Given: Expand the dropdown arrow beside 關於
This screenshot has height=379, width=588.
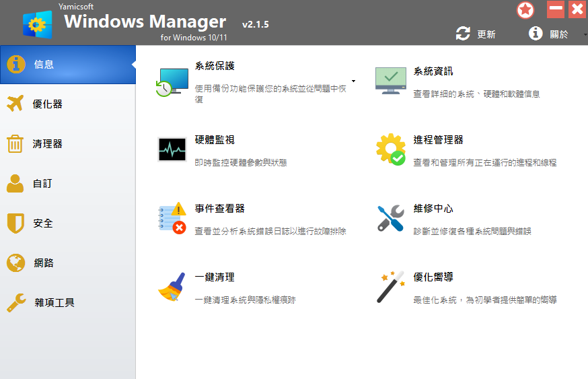Looking at the screenshot, I should (585, 34).
